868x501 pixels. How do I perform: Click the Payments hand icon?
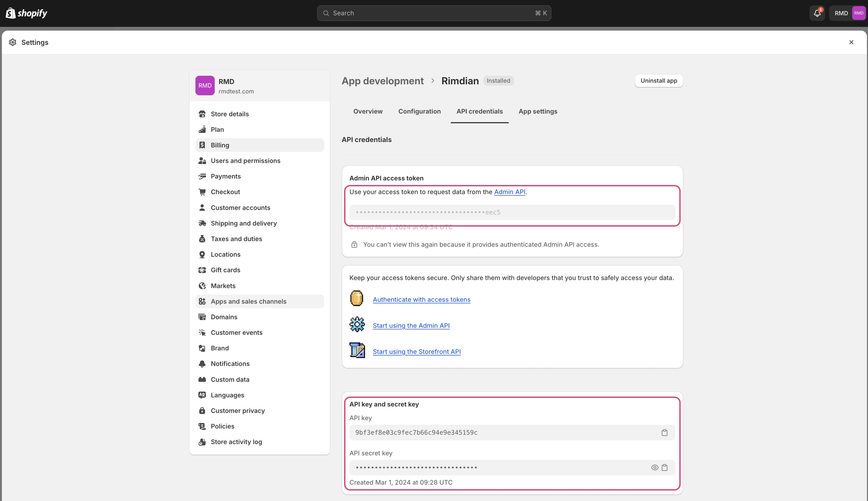(x=202, y=176)
